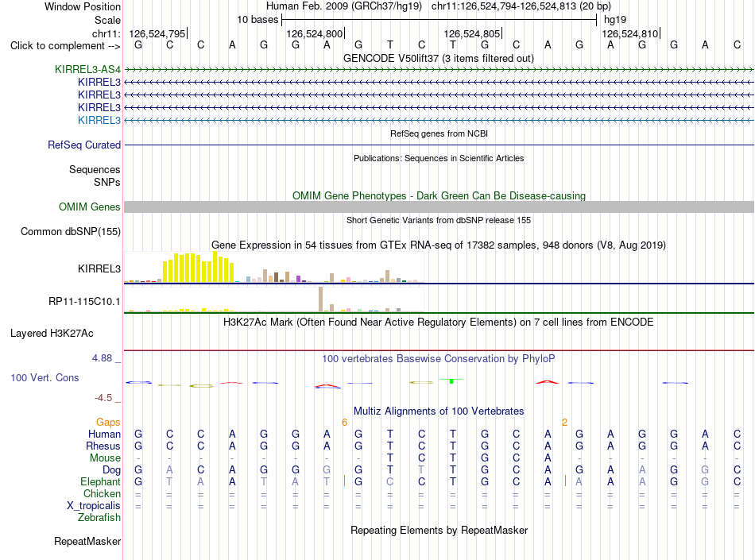Select the Dog alignment row label
The height and width of the screenshot is (560, 755).
coord(112,470)
